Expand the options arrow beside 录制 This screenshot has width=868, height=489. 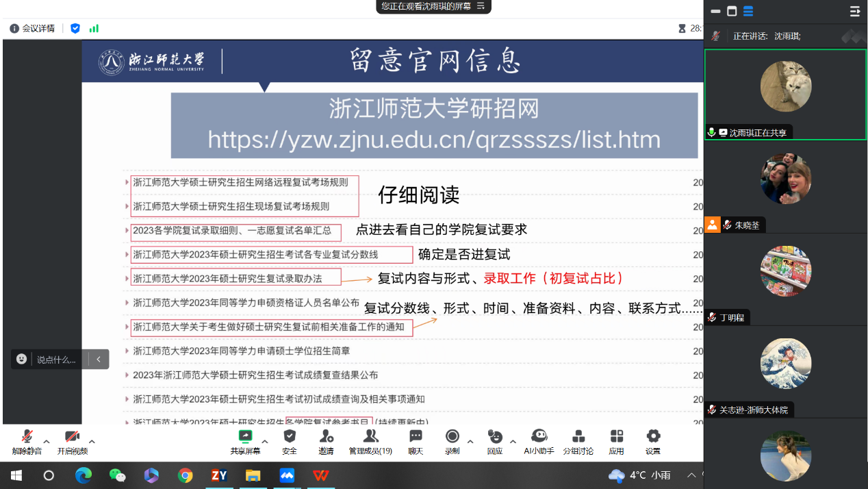coord(470,442)
